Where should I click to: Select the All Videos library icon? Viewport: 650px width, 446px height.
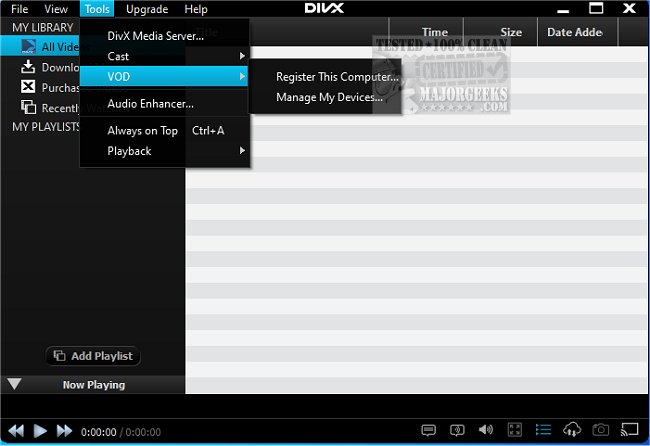click(28, 46)
